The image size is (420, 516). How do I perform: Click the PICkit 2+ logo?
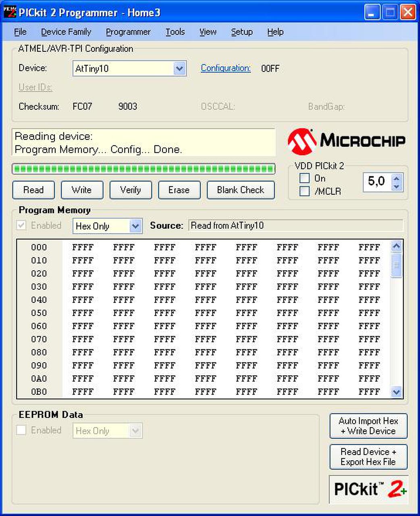click(x=368, y=489)
